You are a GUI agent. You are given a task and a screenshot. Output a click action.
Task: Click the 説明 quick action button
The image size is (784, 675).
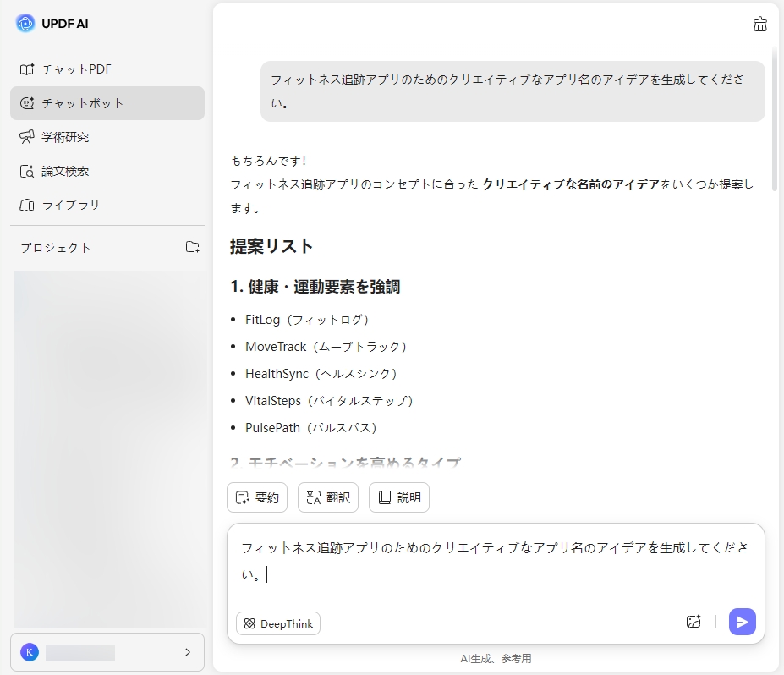coord(398,497)
